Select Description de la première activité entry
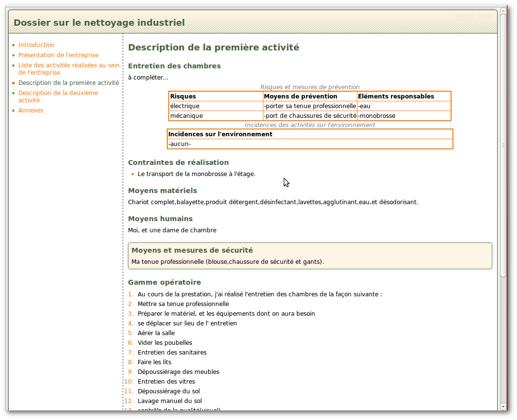517x420 pixels. click(x=68, y=83)
